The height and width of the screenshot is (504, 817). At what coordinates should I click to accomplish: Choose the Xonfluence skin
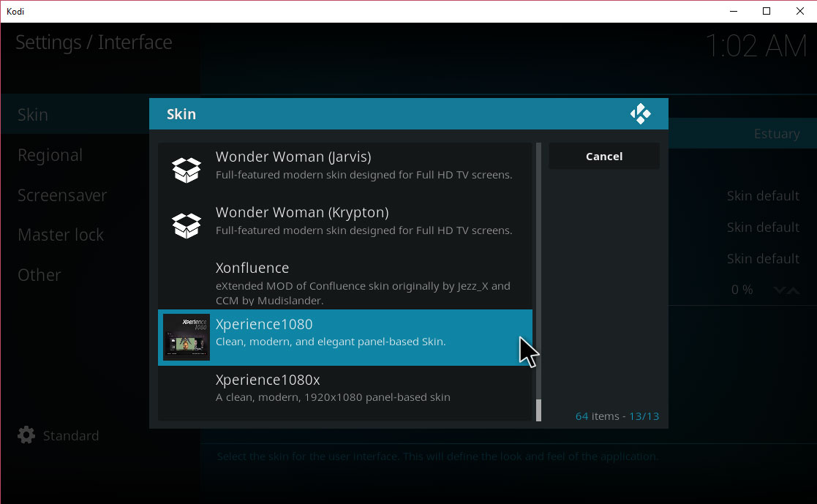pyautogui.click(x=345, y=282)
